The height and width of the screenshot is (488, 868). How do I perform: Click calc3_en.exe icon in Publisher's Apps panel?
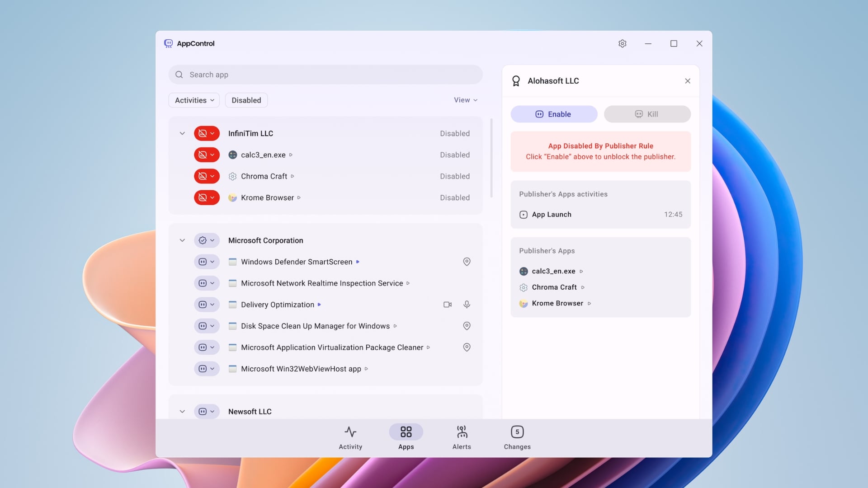pyautogui.click(x=524, y=271)
